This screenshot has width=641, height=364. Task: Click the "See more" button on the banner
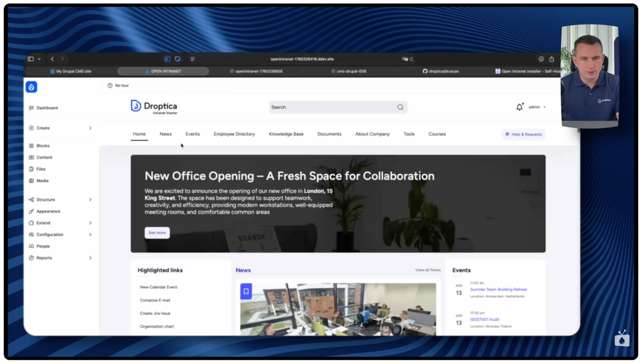157,233
